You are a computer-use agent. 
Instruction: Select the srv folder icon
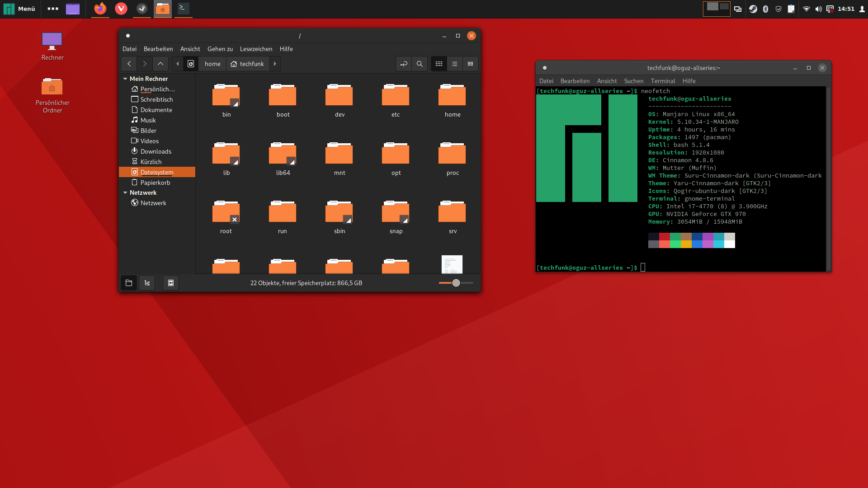(x=452, y=212)
